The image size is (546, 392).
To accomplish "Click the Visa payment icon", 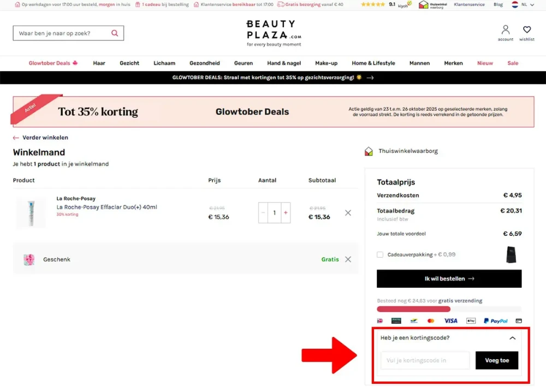I will tap(450, 321).
